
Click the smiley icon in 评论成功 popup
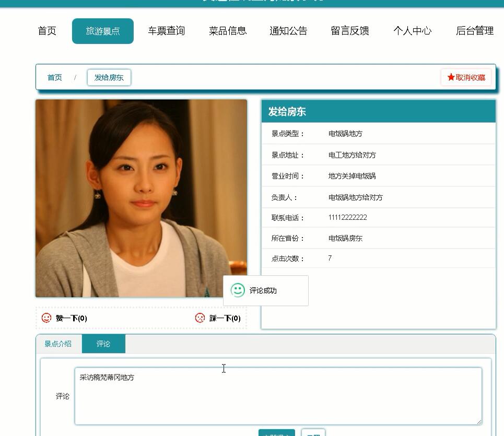click(x=238, y=289)
